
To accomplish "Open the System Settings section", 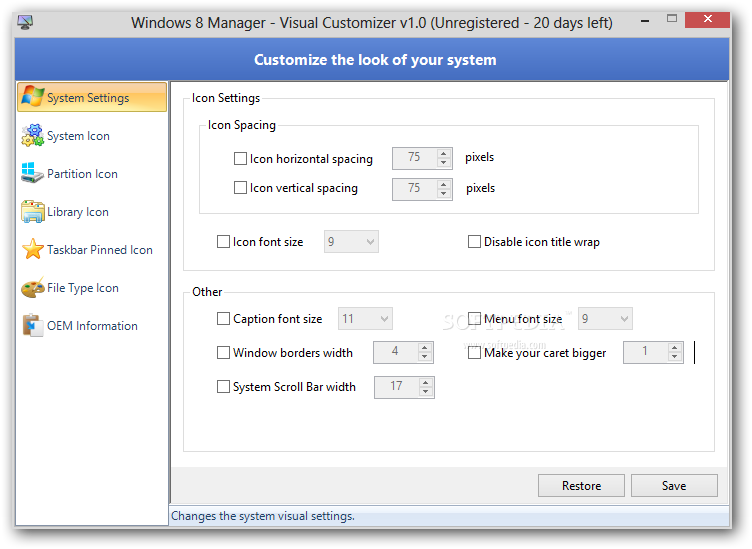I will point(92,97).
